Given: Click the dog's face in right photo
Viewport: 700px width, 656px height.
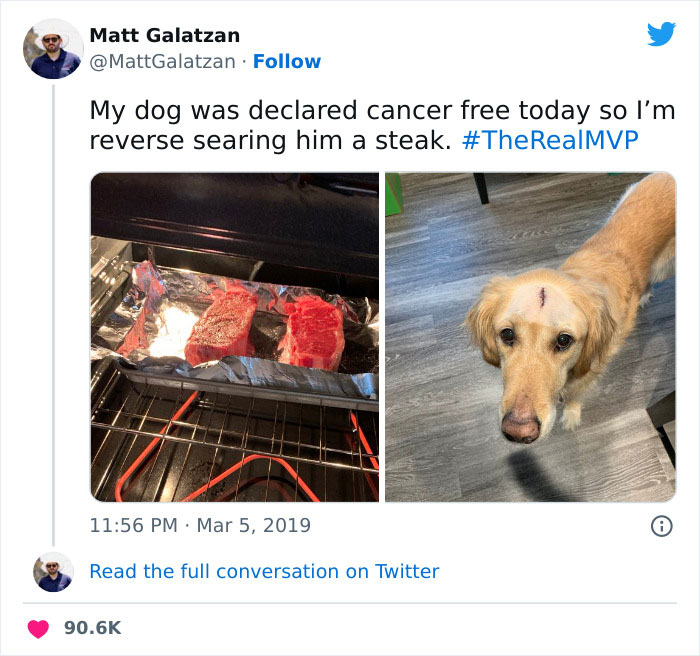Looking at the screenshot, I should [533, 353].
